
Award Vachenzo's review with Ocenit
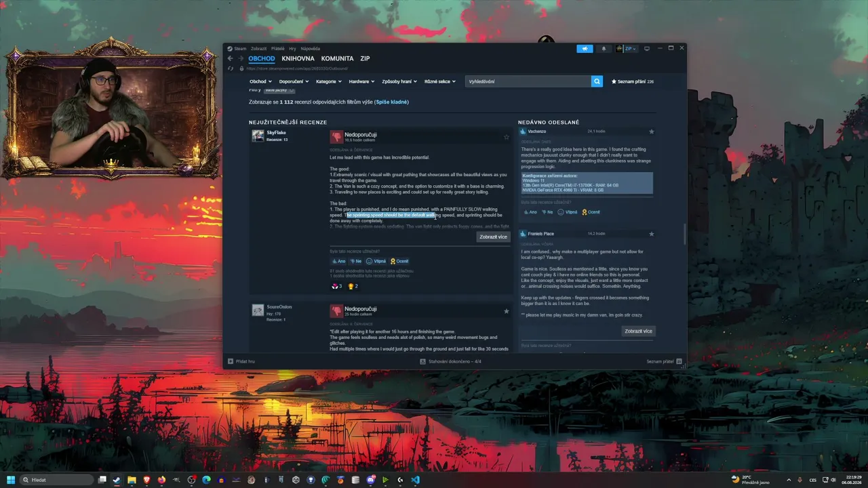(x=591, y=212)
